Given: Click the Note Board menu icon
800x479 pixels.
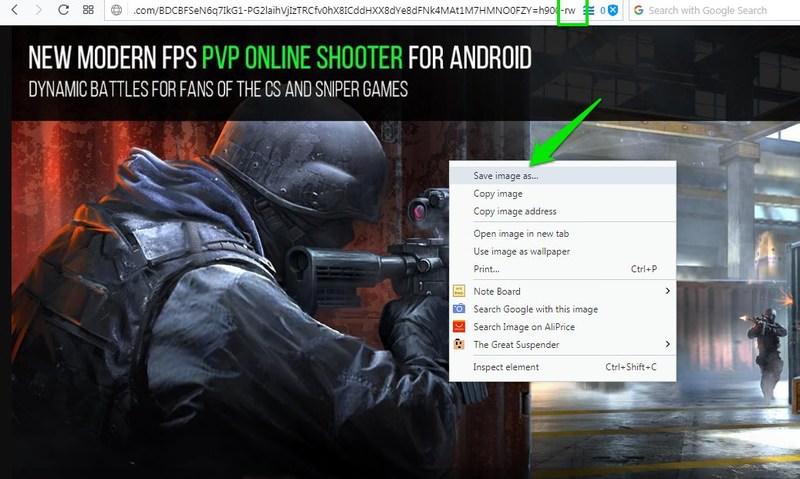Looking at the screenshot, I should pyautogui.click(x=459, y=291).
